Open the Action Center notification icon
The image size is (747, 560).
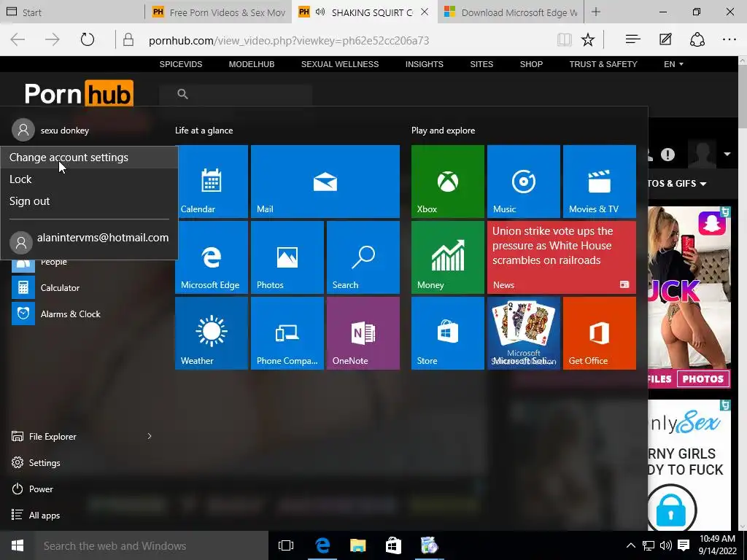tap(684, 545)
